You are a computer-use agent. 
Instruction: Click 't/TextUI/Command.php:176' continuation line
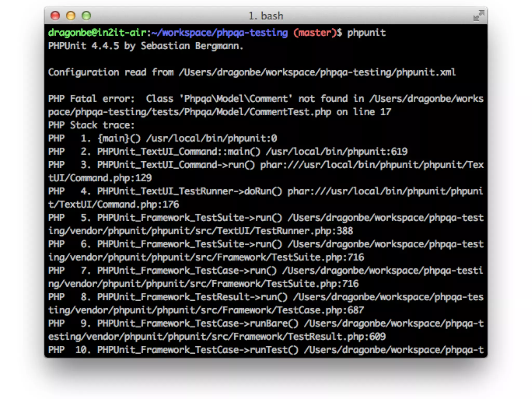tap(114, 205)
